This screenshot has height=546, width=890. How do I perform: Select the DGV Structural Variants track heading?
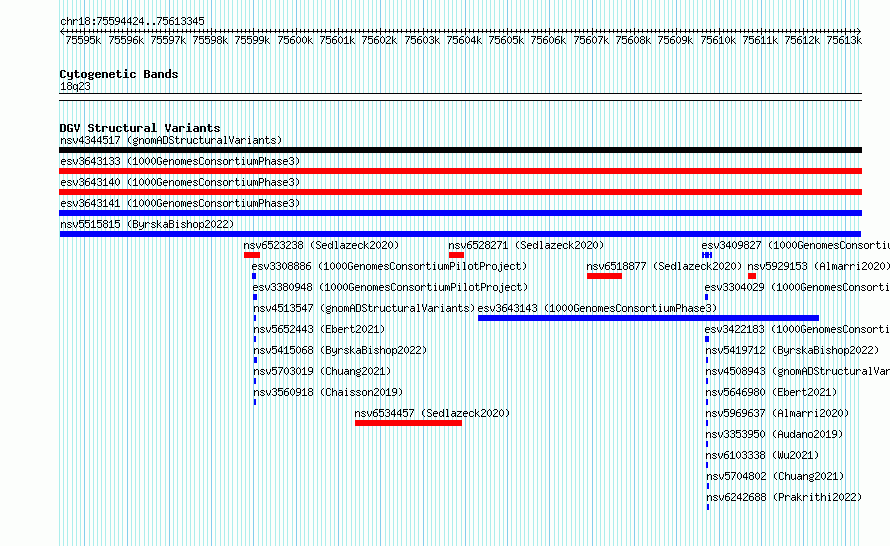click(x=140, y=128)
